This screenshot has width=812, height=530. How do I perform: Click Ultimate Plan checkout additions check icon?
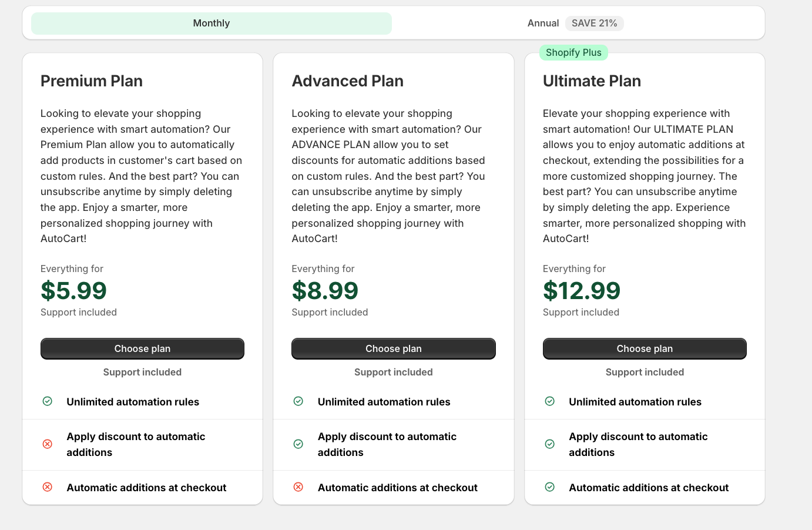tap(550, 487)
